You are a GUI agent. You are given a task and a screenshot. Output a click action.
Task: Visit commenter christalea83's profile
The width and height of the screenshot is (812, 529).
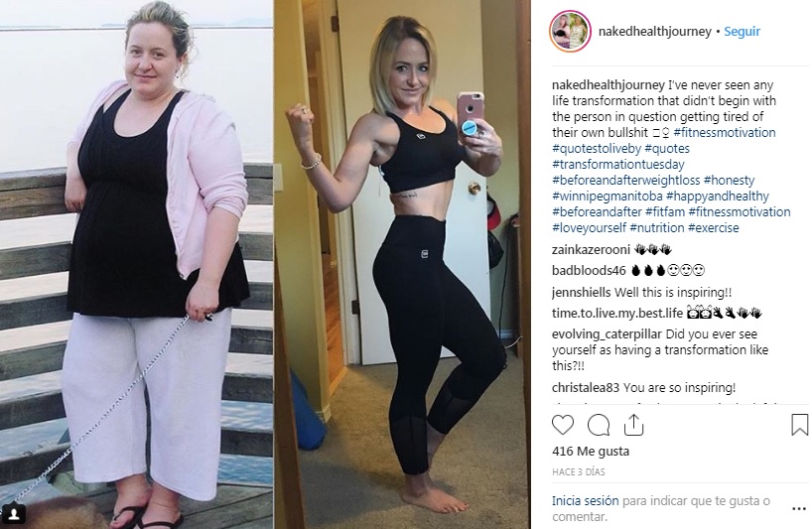[586, 388]
